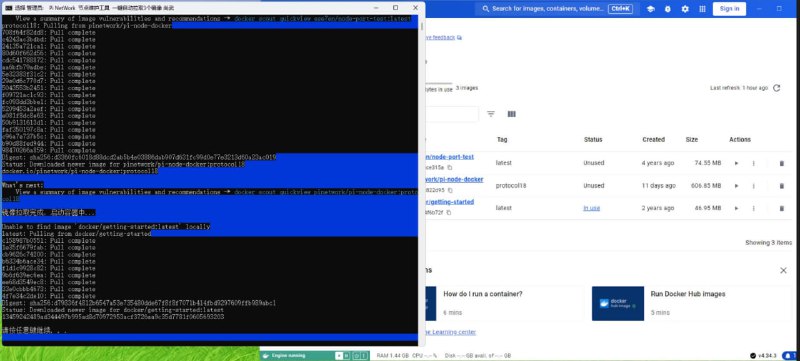Click the Sign in button
The width and height of the screenshot is (800, 361).
(x=729, y=9)
